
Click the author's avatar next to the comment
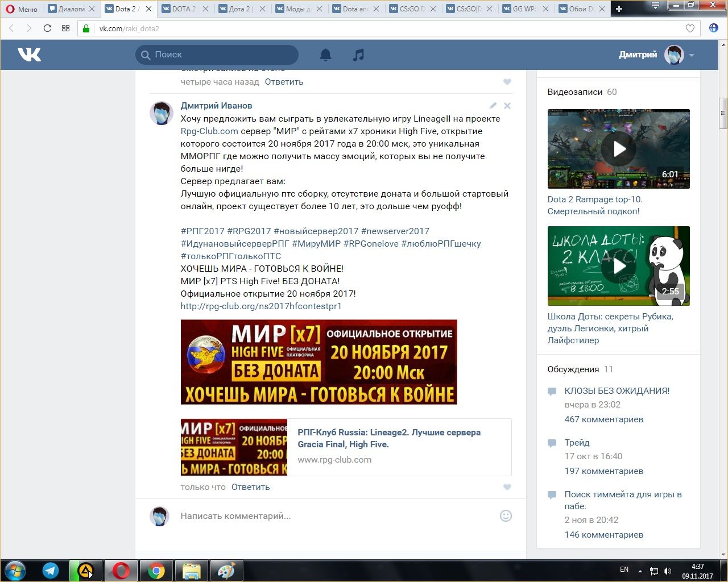tap(162, 113)
